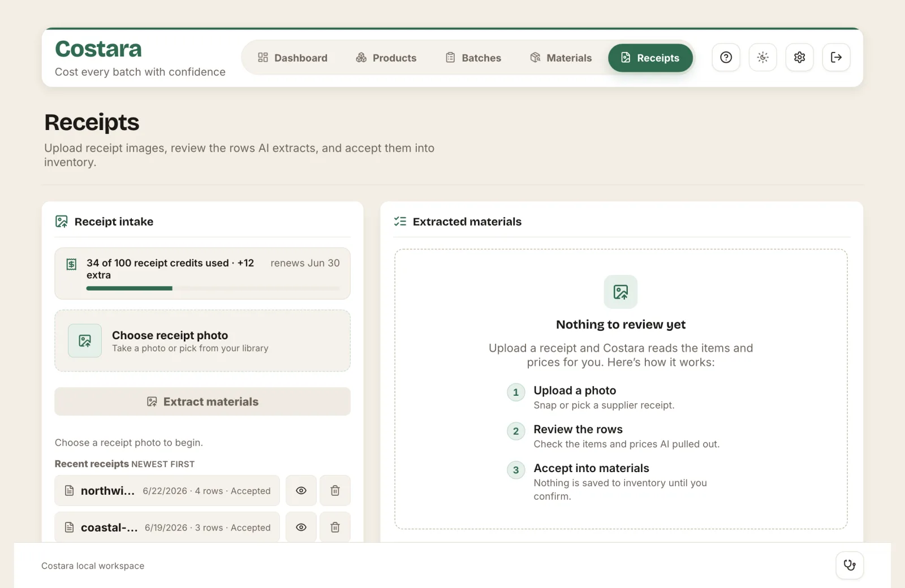905x588 pixels.
Task: Click the Receipt intake header icon
Action: (62, 222)
